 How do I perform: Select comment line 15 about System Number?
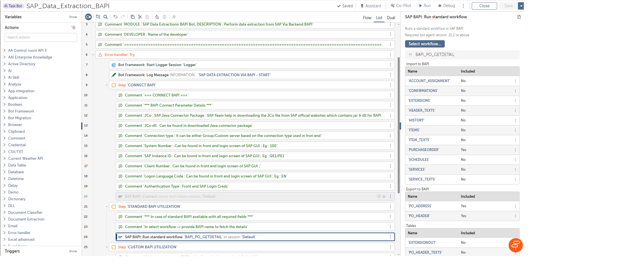pyautogui.click(x=255, y=146)
